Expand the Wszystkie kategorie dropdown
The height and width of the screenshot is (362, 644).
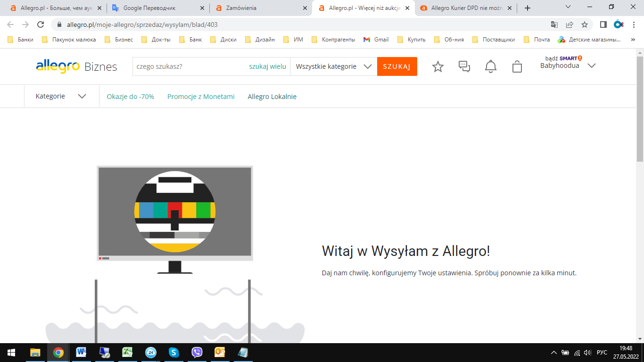[x=334, y=66]
